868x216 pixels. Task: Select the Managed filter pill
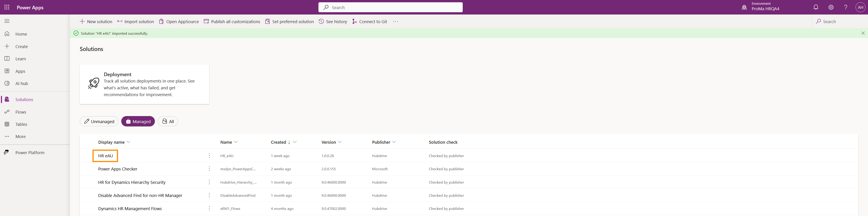tap(138, 121)
